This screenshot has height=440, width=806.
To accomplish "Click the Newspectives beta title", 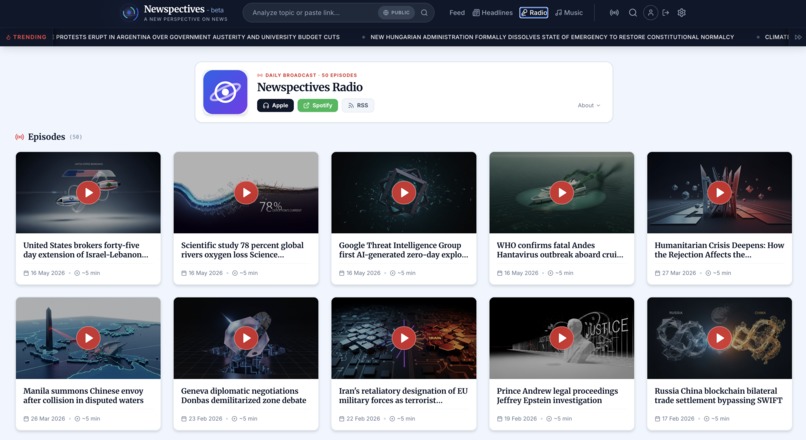I will click(x=184, y=9).
